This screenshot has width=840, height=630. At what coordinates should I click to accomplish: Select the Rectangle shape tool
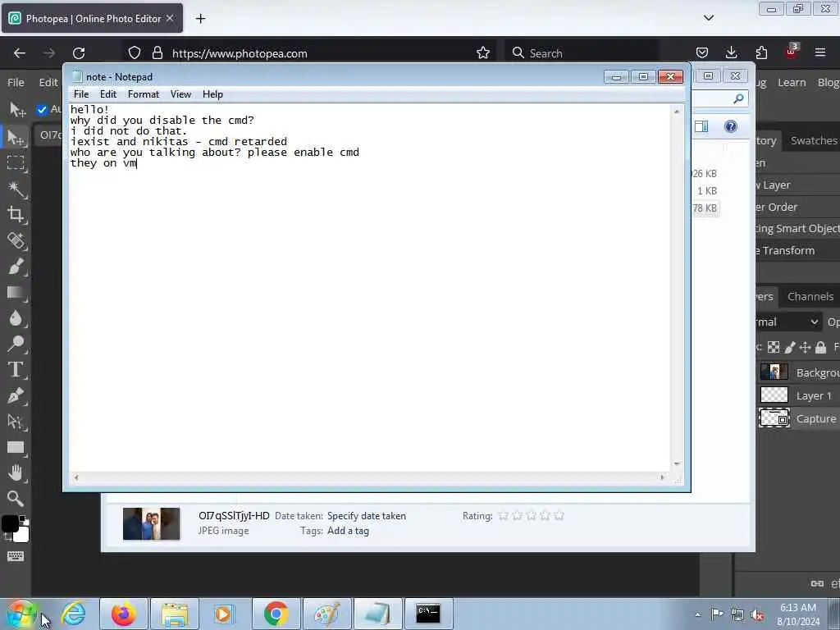click(16, 447)
